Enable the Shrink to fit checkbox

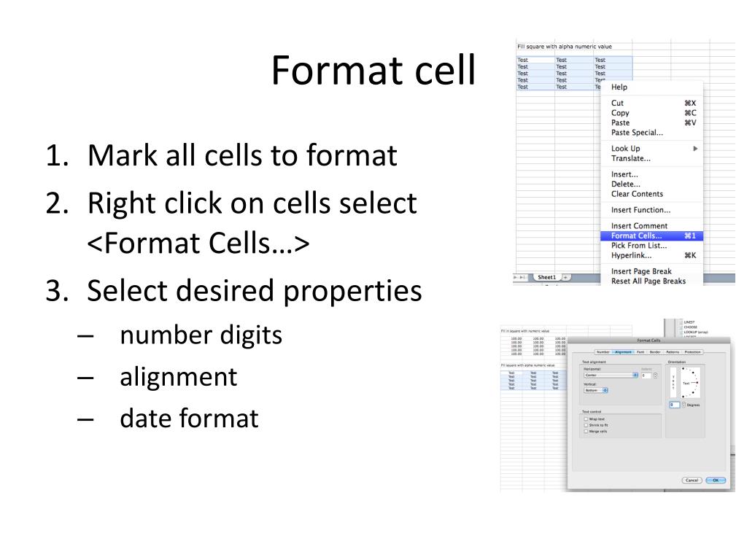pos(586,425)
